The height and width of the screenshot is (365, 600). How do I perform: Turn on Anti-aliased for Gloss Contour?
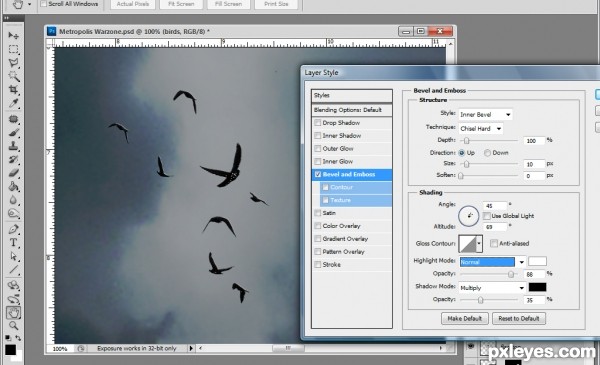494,243
